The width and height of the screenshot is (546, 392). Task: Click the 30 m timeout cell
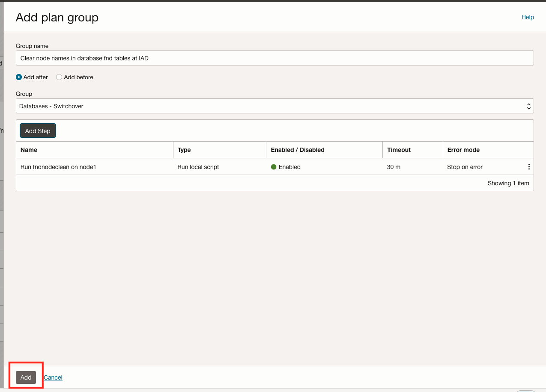[x=394, y=167]
